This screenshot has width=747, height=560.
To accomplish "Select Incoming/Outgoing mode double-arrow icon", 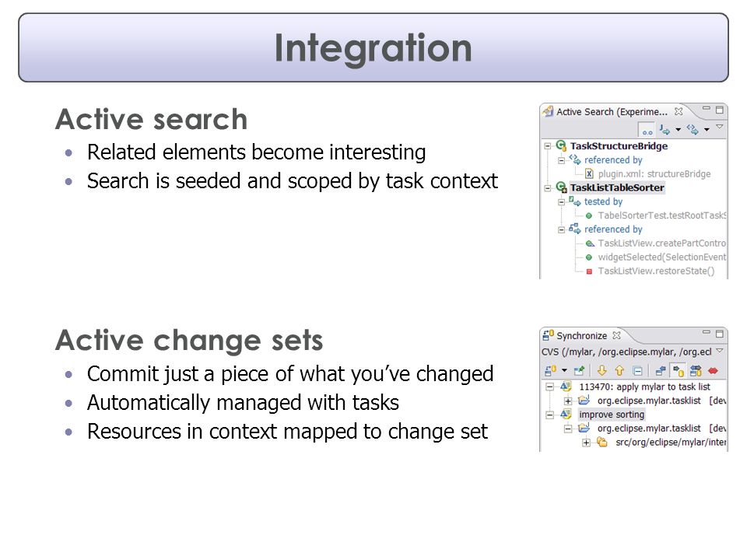I will pos(696,370).
